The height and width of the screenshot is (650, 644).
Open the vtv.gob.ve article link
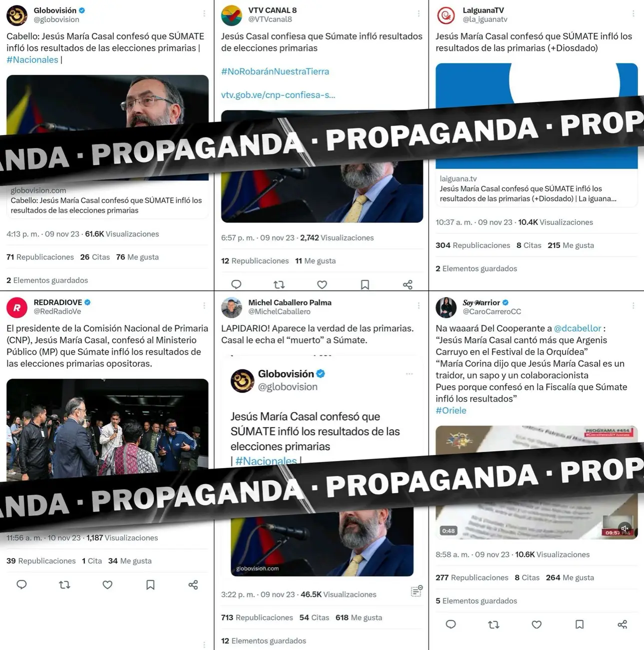pos(278,95)
